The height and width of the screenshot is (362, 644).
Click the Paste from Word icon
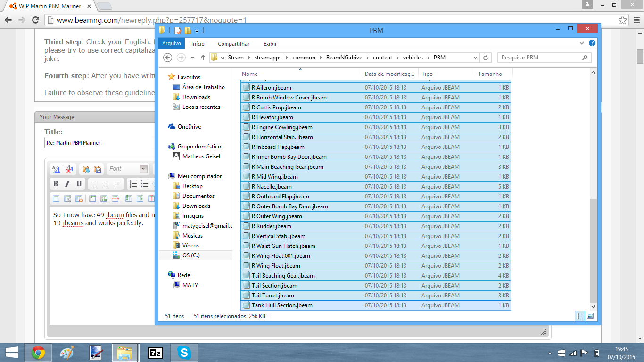coord(97,169)
